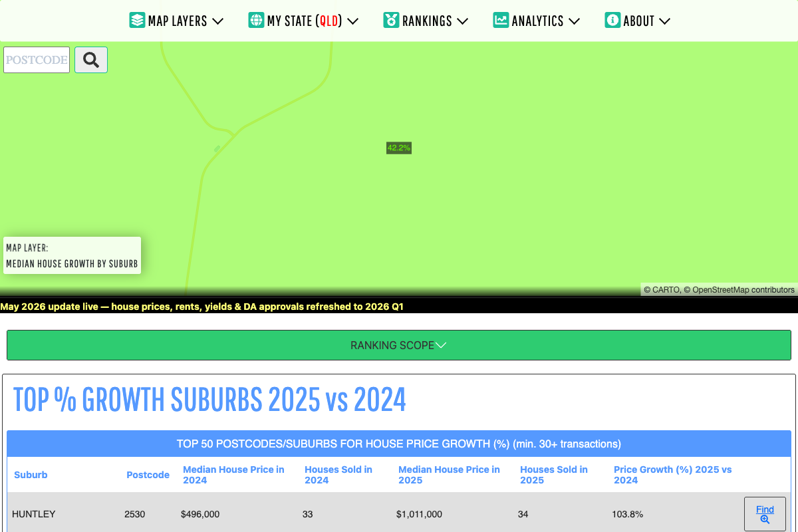Image resolution: width=798 pixels, height=532 pixels.
Task: Click the Find link for Huntley
Action: (x=765, y=514)
